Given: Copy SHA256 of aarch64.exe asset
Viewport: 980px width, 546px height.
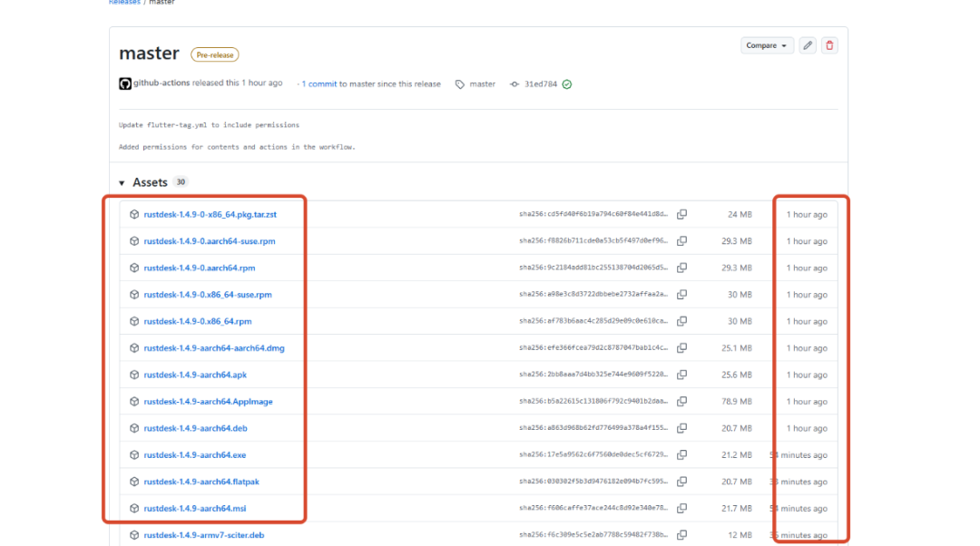Looking at the screenshot, I should 681,455.
